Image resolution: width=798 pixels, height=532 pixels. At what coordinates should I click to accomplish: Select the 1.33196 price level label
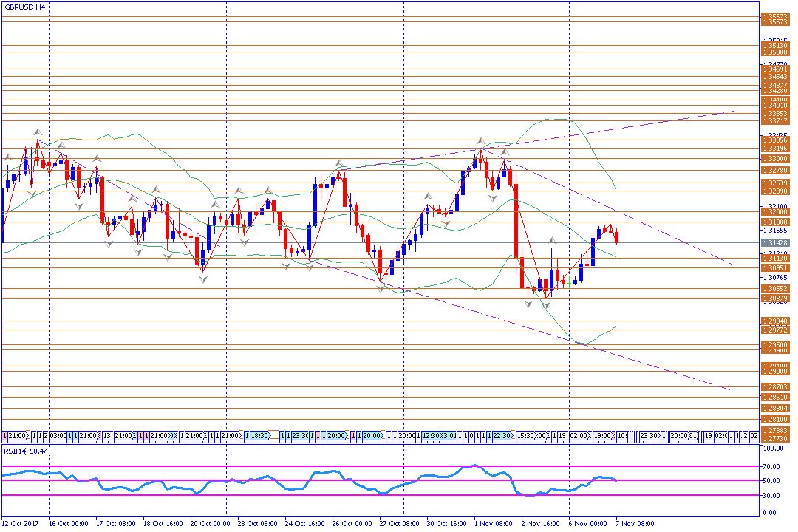click(775, 149)
